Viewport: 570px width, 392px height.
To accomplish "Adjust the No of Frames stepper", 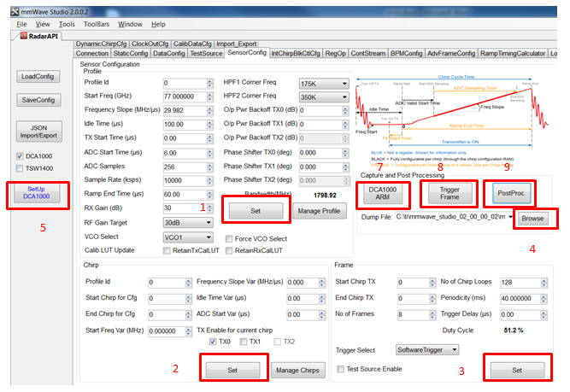I will 432,314.
